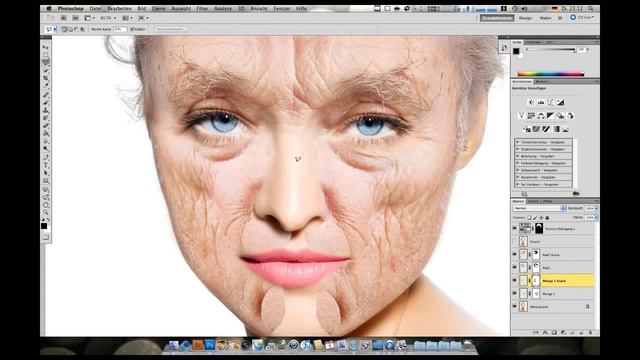Expand Schwarzweiß Vorgaben presets
640x360 pixels.
(517, 170)
